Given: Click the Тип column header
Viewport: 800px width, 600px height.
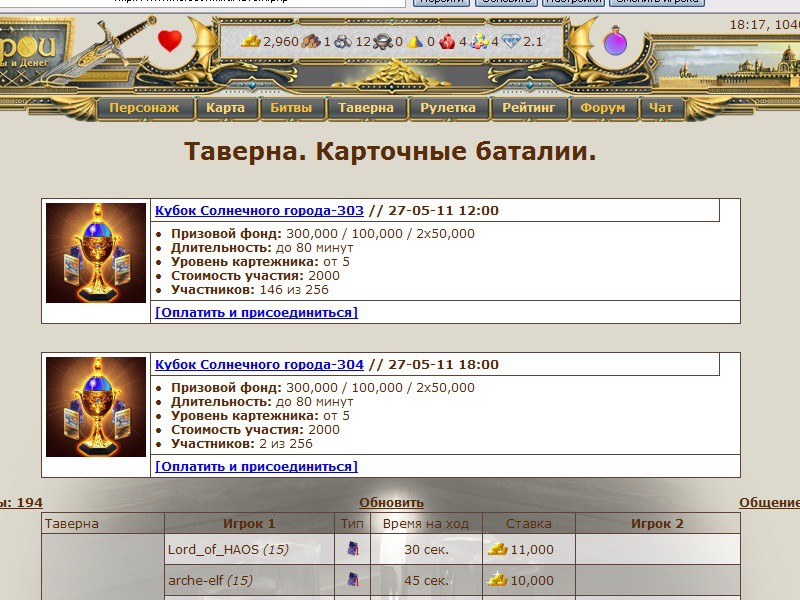Looking at the screenshot, I should (352, 523).
